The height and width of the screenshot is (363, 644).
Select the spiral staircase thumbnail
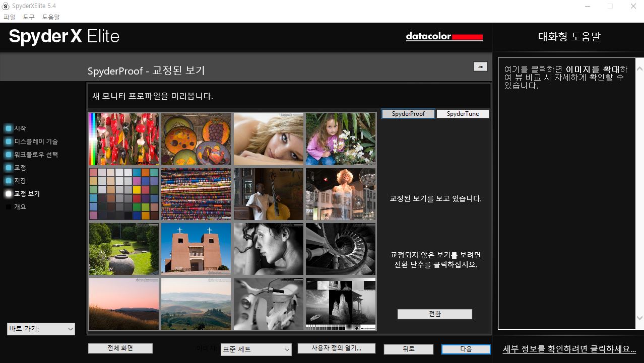[x=341, y=249]
